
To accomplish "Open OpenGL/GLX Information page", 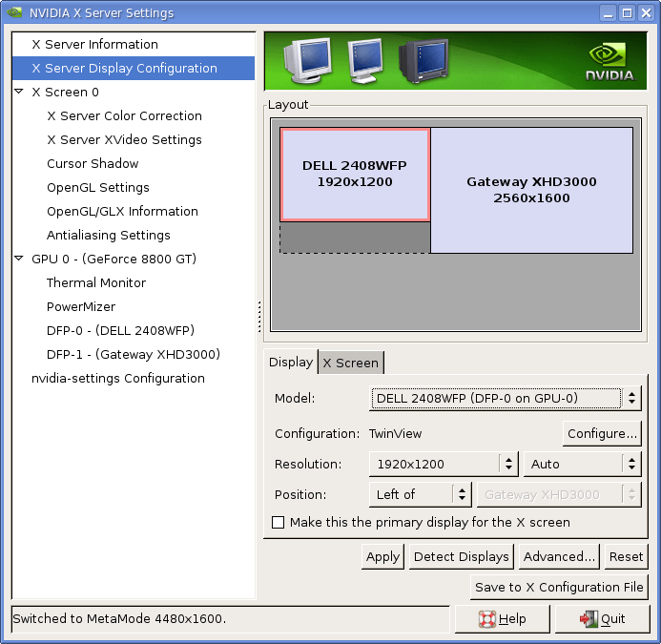I will point(122,211).
